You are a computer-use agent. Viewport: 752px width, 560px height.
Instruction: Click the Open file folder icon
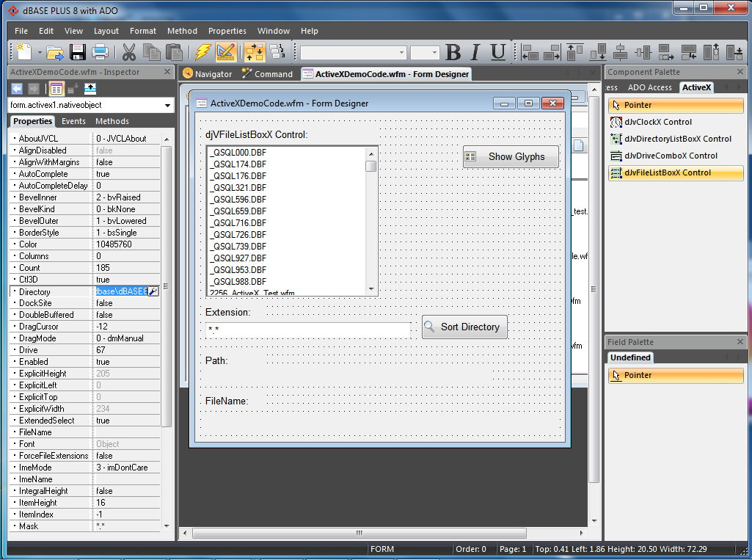55,52
